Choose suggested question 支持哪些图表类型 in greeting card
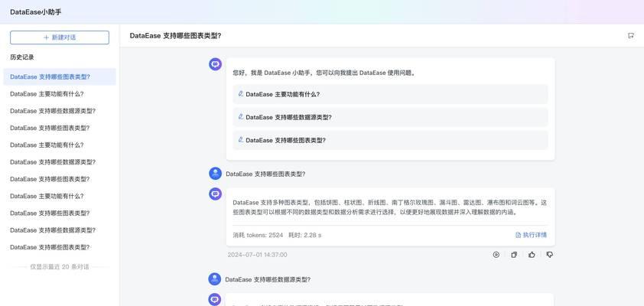 [x=390, y=140]
